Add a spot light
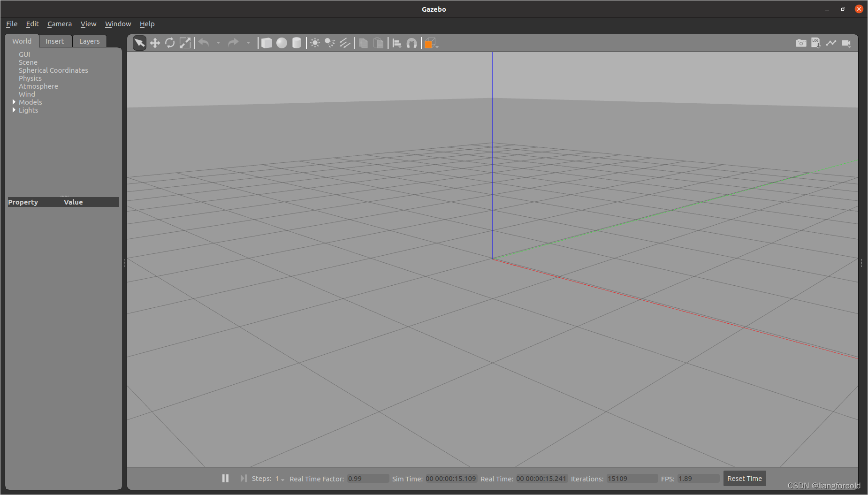Viewport: 868px width, 495px height. pyautogui.click(x=330, y=43)
